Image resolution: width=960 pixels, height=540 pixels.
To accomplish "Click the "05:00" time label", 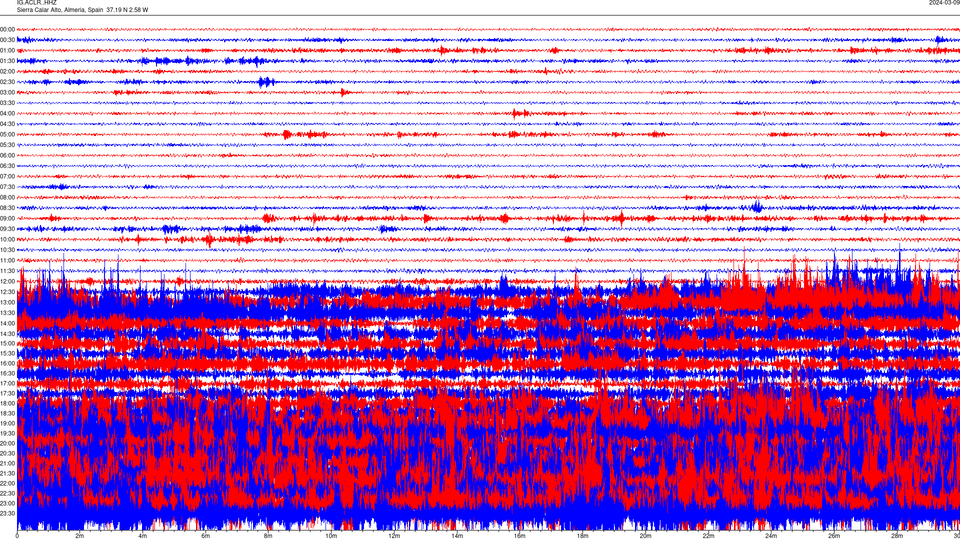I will click(x=7, y=134).
